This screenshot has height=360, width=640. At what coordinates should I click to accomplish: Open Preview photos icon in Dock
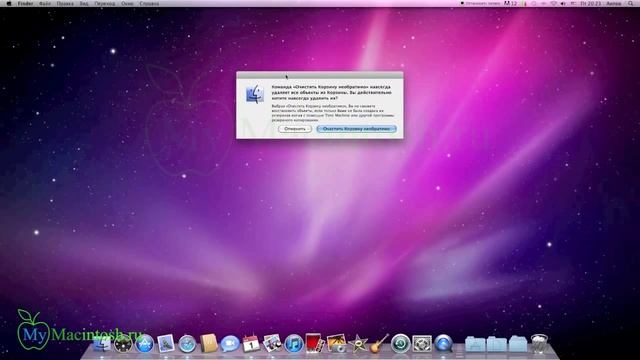(272, 343)
